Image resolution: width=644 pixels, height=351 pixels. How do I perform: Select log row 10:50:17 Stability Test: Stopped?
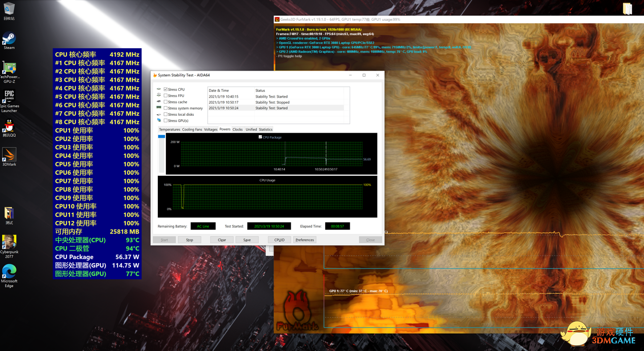(276, 102)
